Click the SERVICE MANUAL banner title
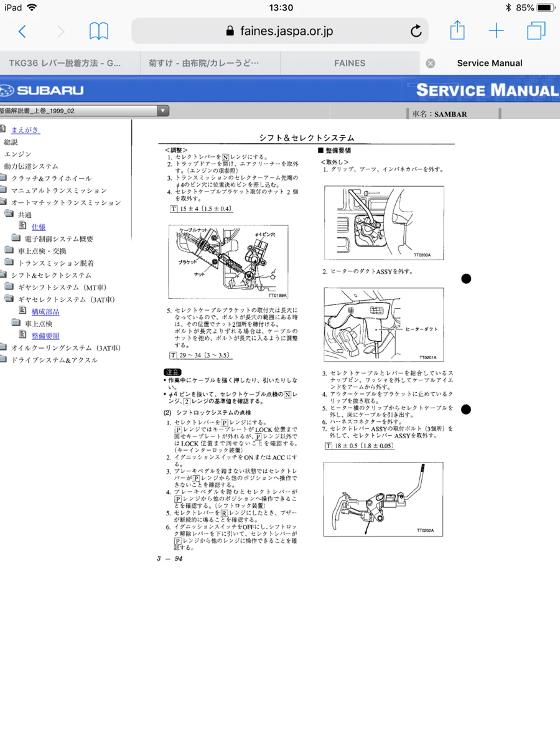 tap(487, 90)
